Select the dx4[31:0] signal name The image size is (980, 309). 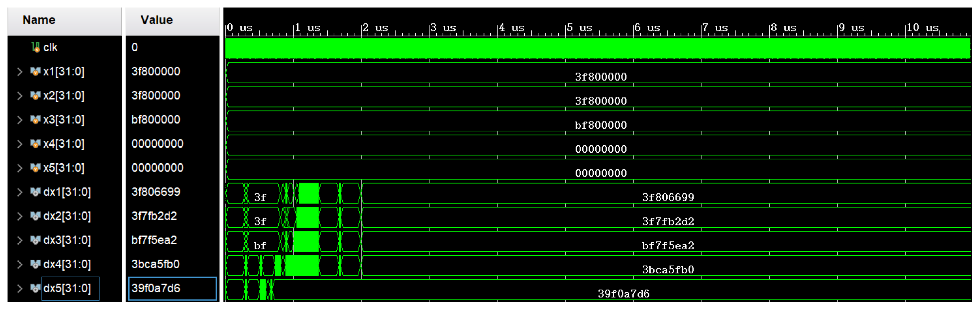point(67,264)
